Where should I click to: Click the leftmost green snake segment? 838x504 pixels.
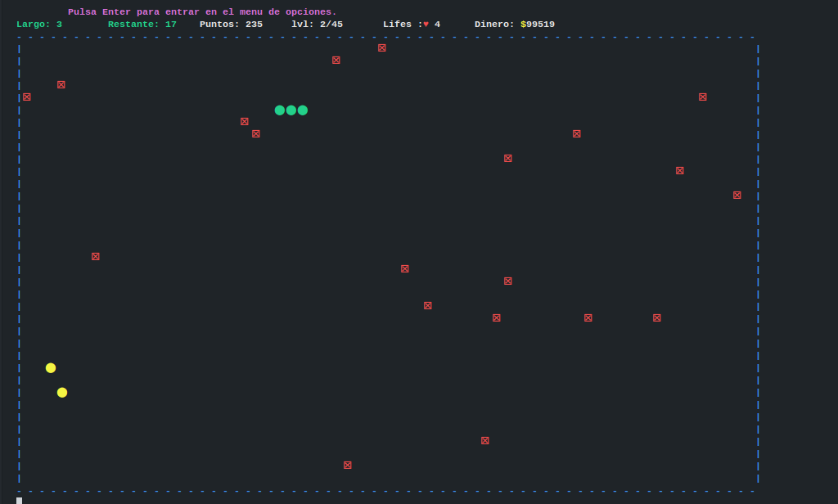pyautogui.click(x=280, y=110)
